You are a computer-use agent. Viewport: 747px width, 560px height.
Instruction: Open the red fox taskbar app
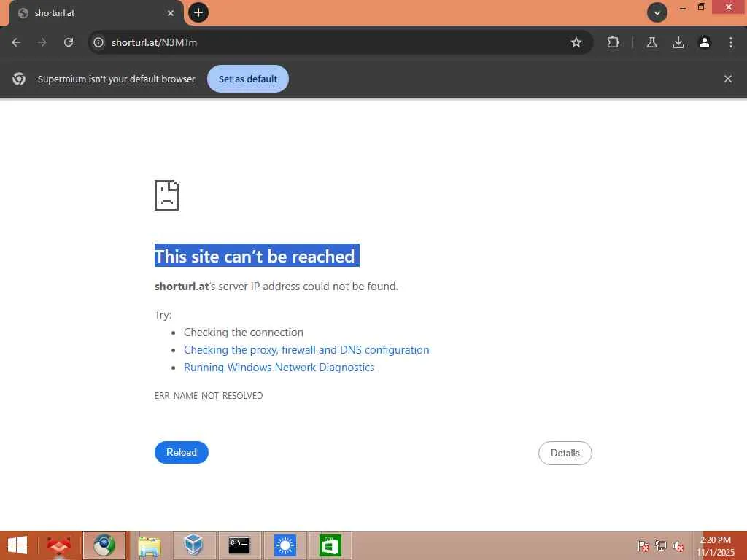point(58,545)
